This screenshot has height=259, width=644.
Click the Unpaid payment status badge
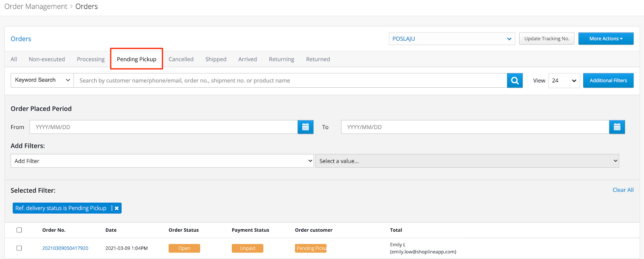pyautogui.click(x=248, y=248)
